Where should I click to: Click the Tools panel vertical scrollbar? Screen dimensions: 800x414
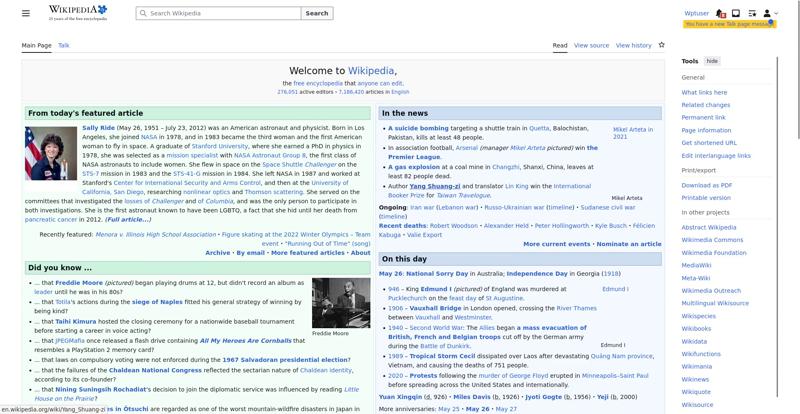pos(777,225)
